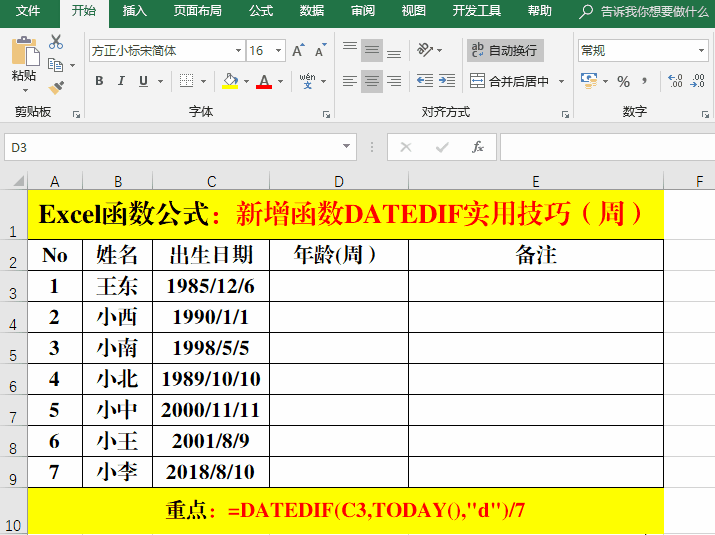Toggle 自动换行 wrap text
715x535 pixels.
click(x=505, y=50)
